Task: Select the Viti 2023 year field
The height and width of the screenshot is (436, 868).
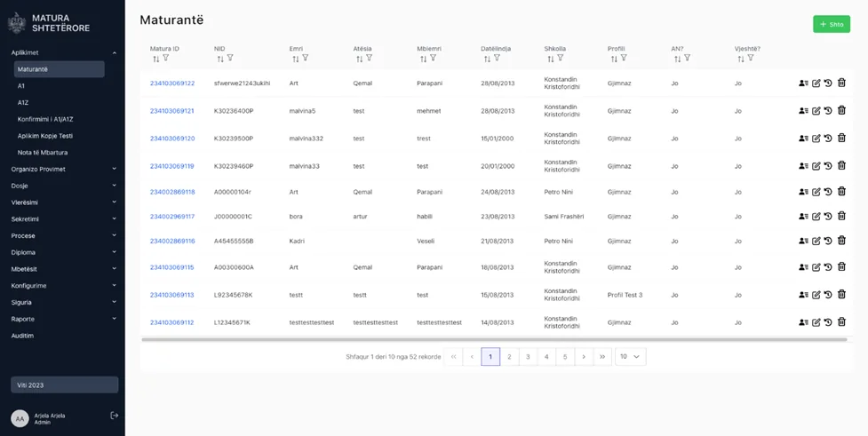Action: click(64, 385)
